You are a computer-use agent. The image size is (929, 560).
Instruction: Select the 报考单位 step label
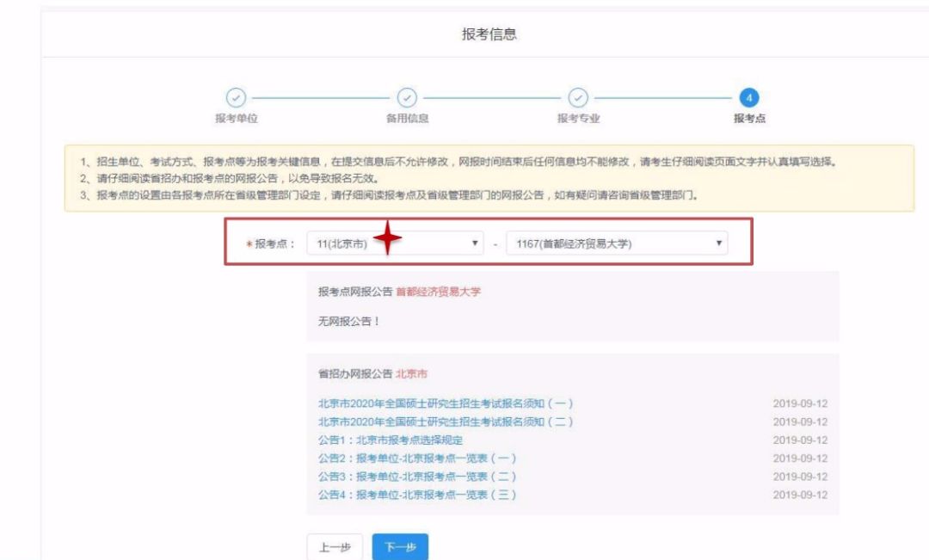236,119
